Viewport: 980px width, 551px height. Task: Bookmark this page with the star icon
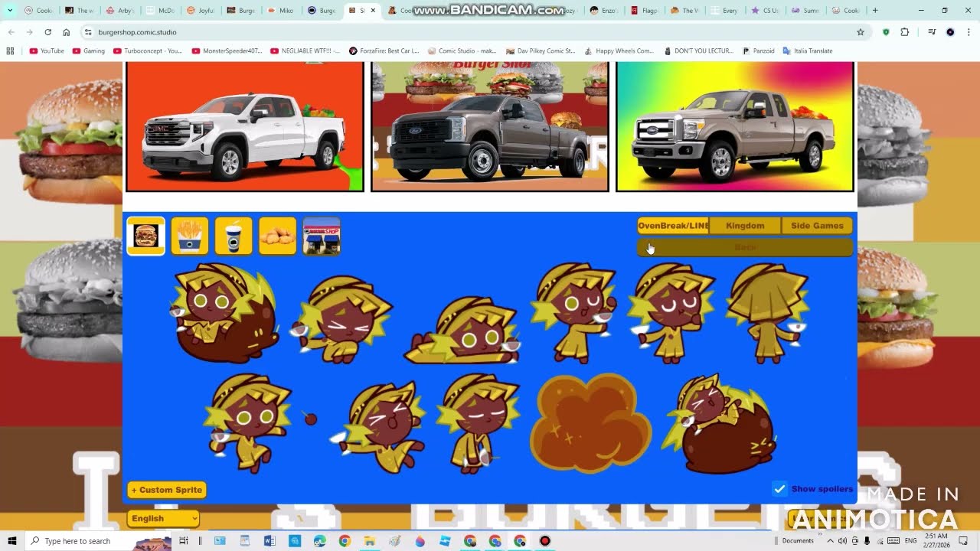861,32
